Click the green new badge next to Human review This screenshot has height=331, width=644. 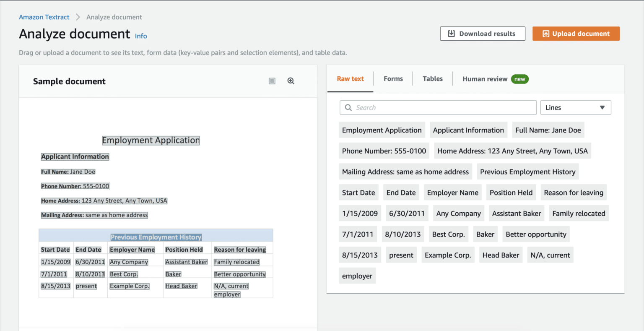point(520,79)
